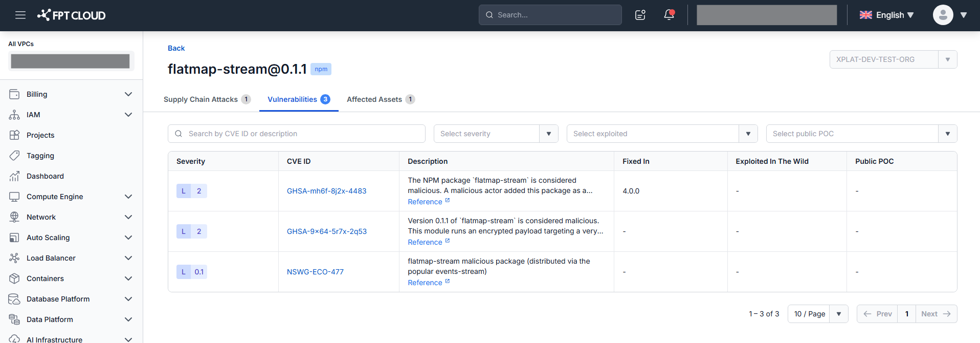Open external link icon for GHSA-9x64-5r7x-2q53 reference
Viewport: 980px width, 343px height.
[x=448, y=241]
